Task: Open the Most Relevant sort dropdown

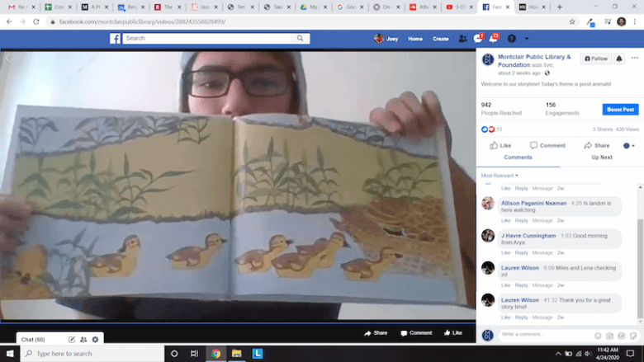Action: 500,176
